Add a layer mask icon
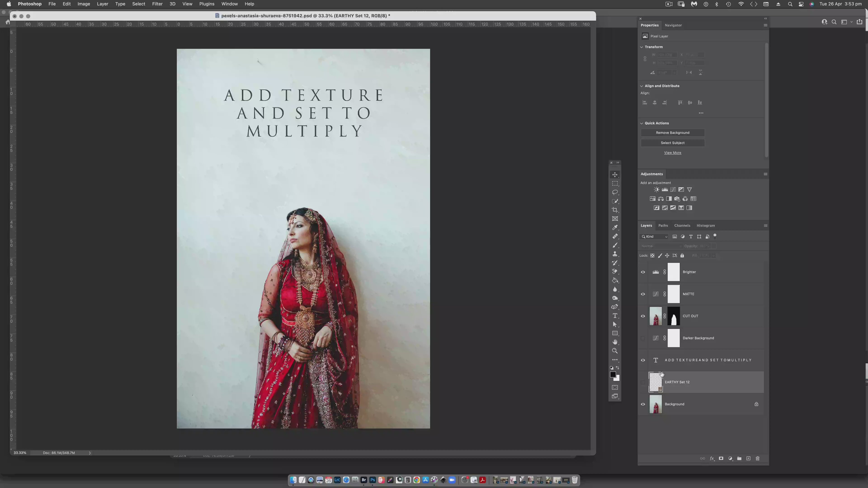The height and width of the screenshot is (488, 868). (721, 458)
